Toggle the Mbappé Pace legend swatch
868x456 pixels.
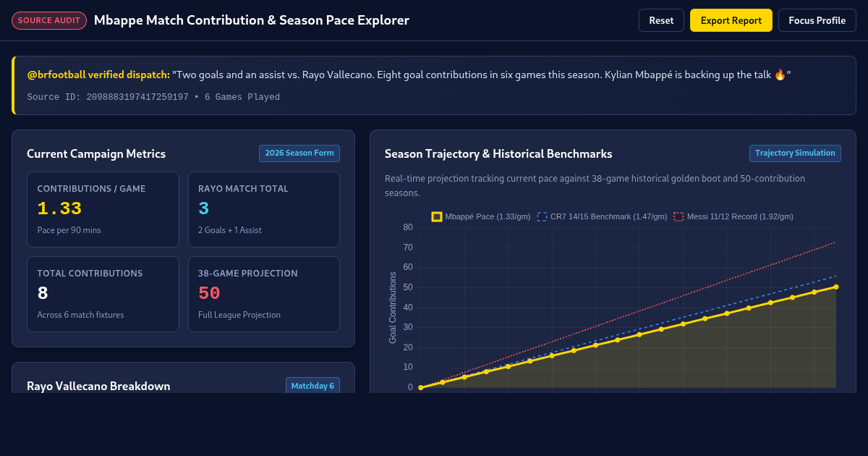coord(437,216)
